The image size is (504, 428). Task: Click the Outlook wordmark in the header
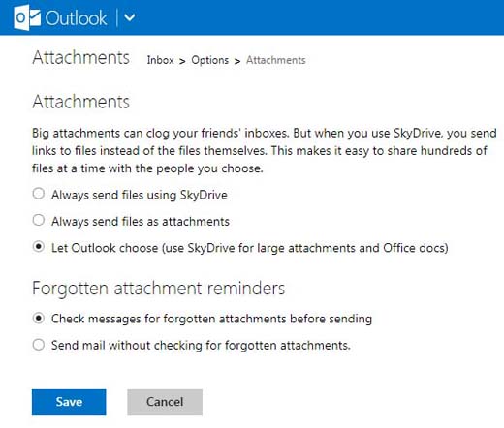coord(76,18)
